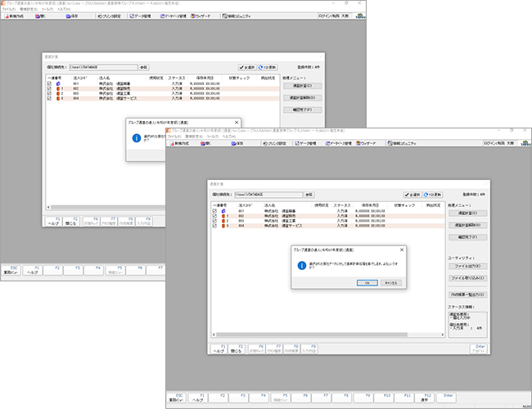Image resolution: width=532 pixels, height=409 pixels.
Task: Click blue info icon in front message box
Action: pos(302,266)
